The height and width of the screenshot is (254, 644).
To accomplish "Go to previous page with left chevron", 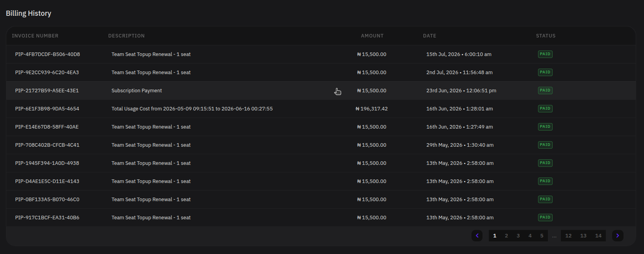I will [x=477, y=235].
